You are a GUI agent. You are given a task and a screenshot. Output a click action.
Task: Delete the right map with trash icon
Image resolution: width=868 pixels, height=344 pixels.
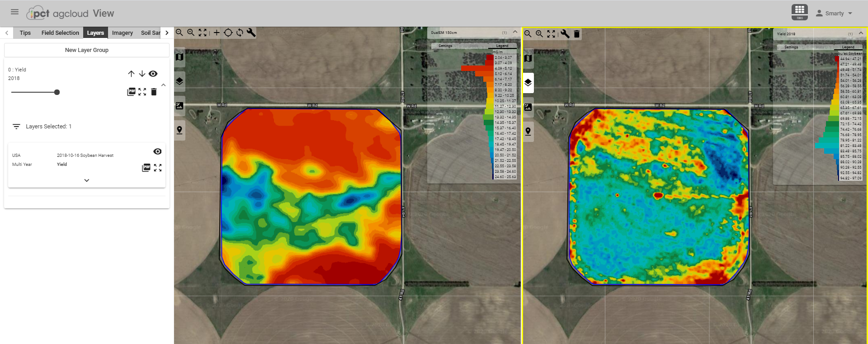[577, 34]
